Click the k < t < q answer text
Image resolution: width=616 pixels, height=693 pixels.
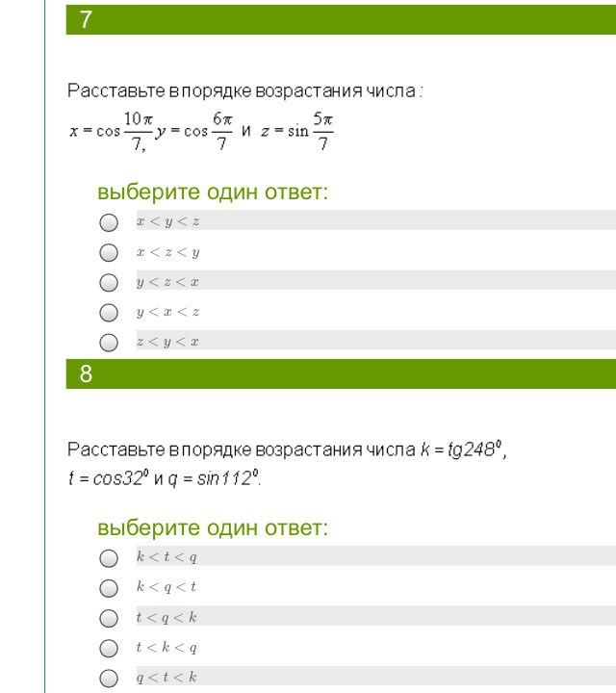(x=167, y=556)
